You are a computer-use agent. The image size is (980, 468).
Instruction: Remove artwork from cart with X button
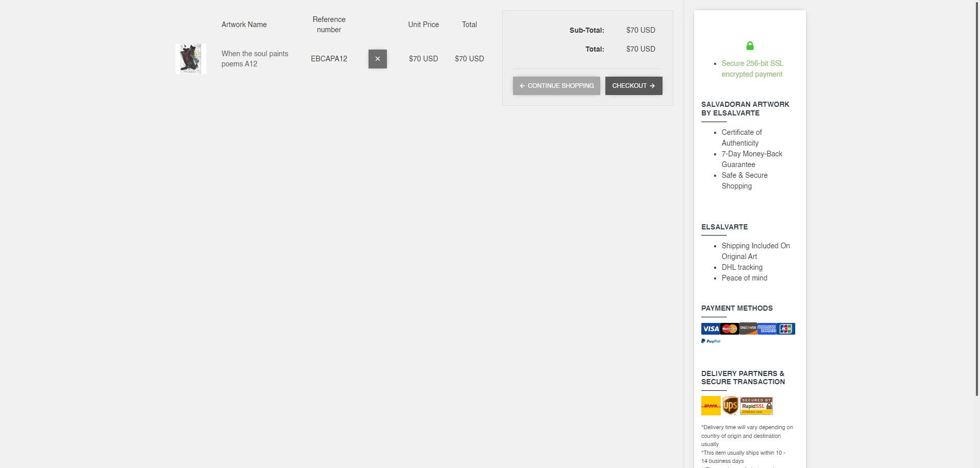point(377,59)
